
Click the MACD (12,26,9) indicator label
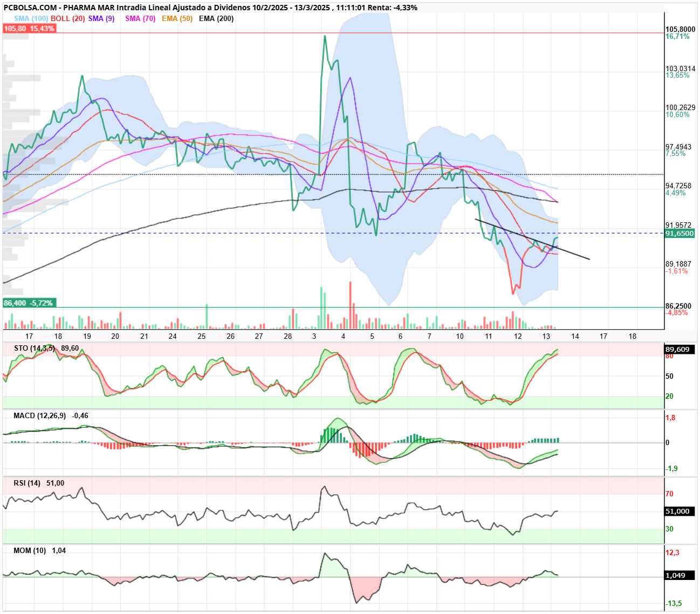tap(40, 416)
